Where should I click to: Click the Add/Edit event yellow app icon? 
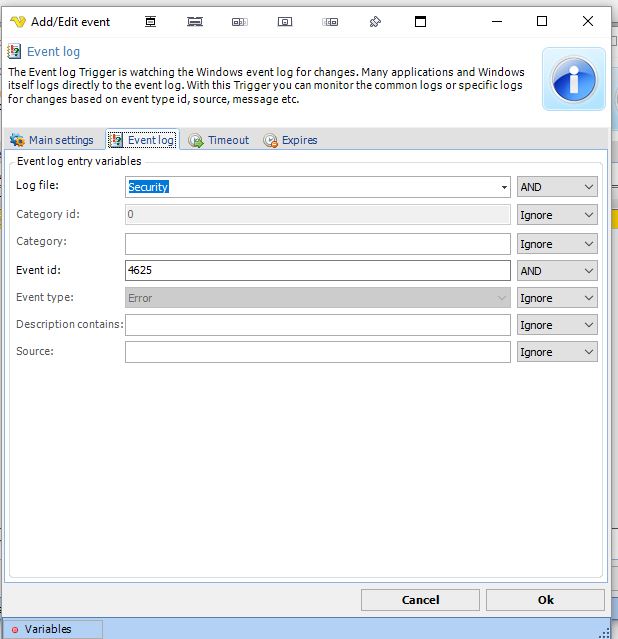[x=17, y=21]
